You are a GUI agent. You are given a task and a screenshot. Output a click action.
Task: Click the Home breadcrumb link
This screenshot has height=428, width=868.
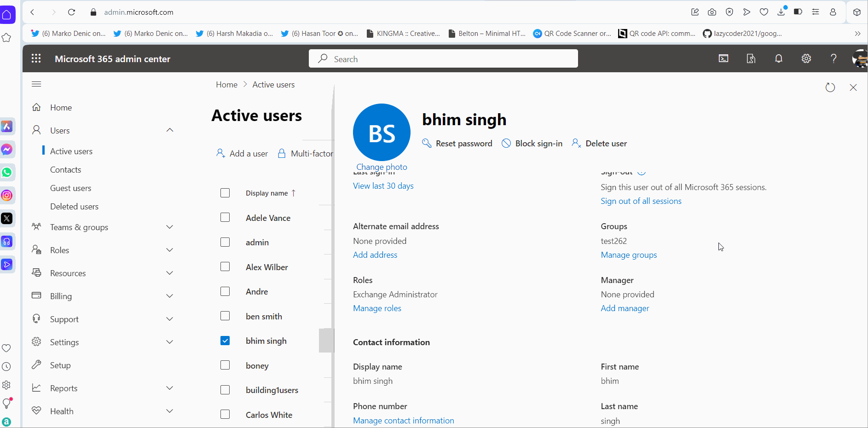(x=226, y=84)
